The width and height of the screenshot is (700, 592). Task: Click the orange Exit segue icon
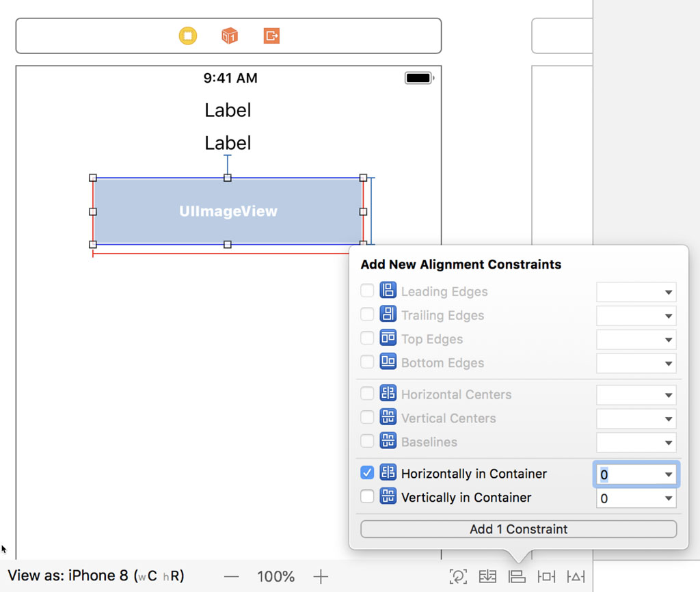coord(271,36)
